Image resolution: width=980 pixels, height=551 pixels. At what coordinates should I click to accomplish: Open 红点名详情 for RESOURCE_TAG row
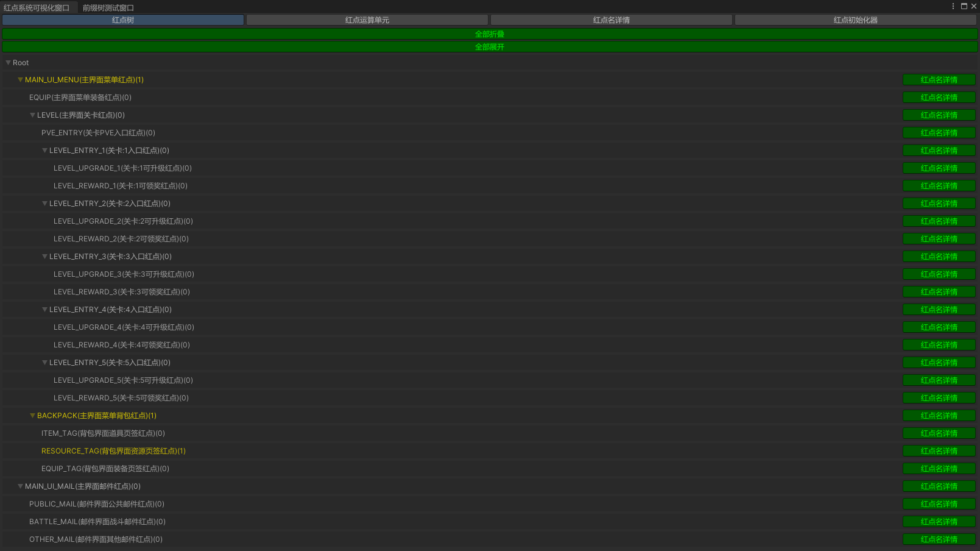point(939,451)
